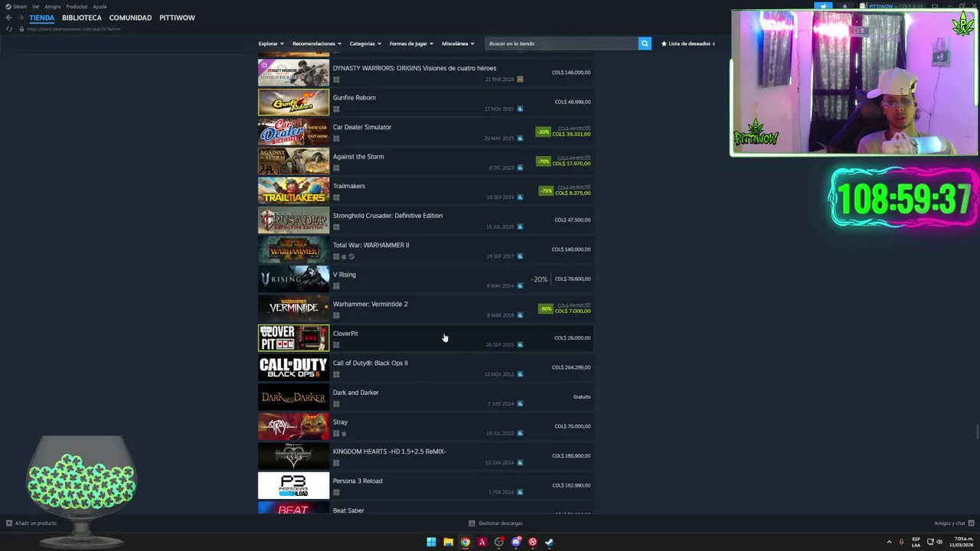Expand the Recomendaciones dropdown
980x551 pixels.
[317, 44]
